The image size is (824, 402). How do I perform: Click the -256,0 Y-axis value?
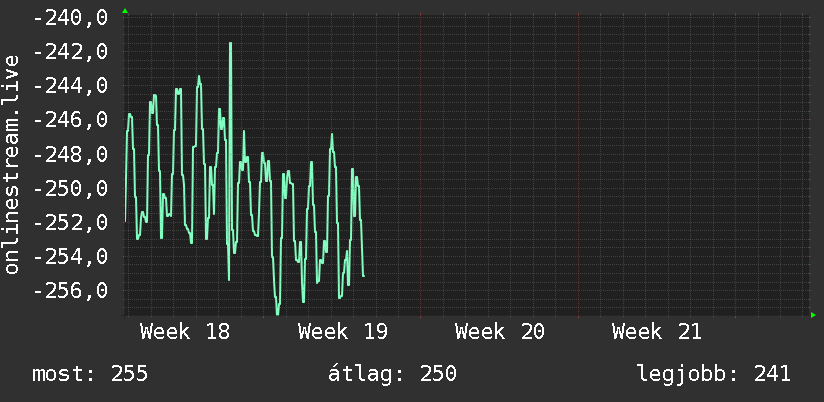tap(70, 291)
